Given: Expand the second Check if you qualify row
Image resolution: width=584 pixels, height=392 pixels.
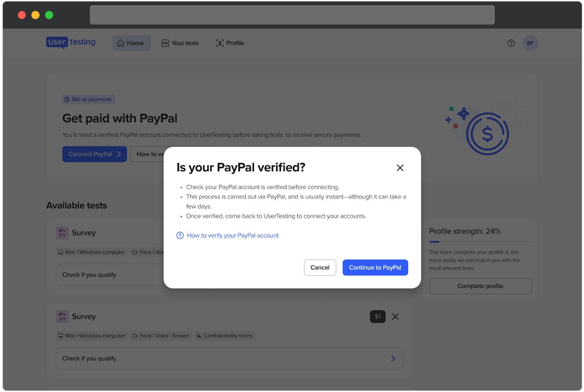Looking at the screenshot, I should pyautogui.click(x=229, y=358).
